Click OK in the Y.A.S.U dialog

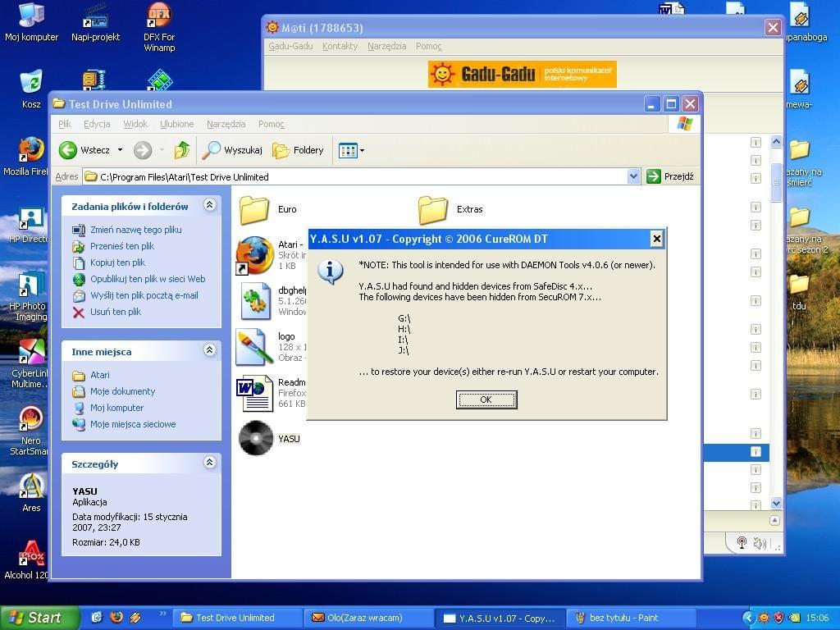coord(486,399)
